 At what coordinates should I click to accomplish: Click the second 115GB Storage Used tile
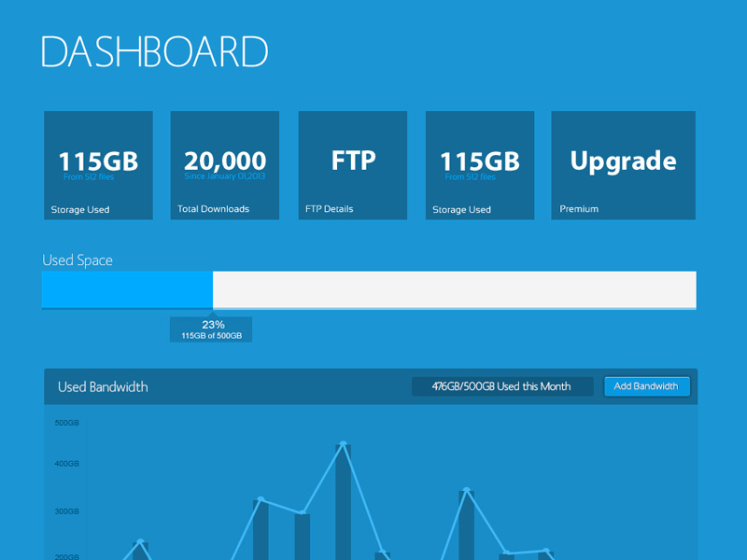point(479,164)
